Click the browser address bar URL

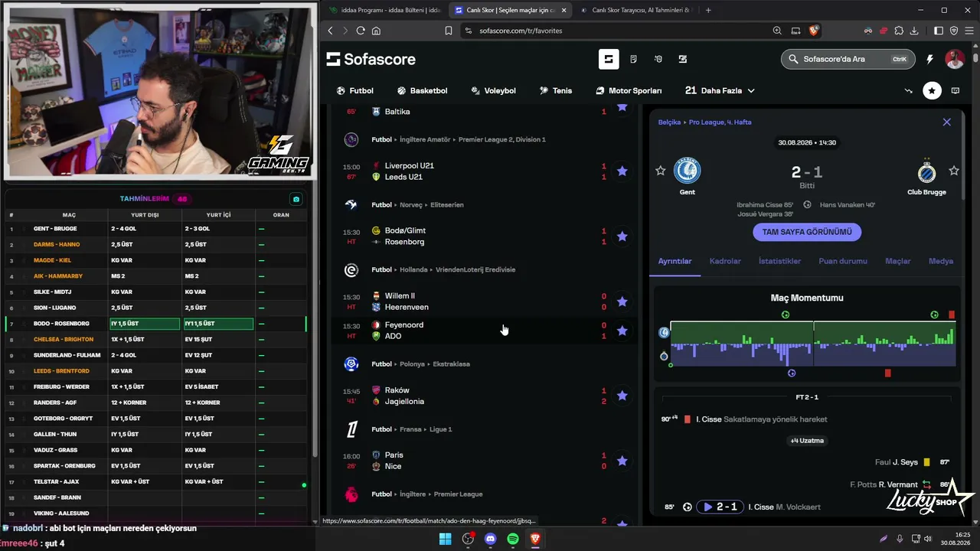pyautogui.click(x=521, y=31)
